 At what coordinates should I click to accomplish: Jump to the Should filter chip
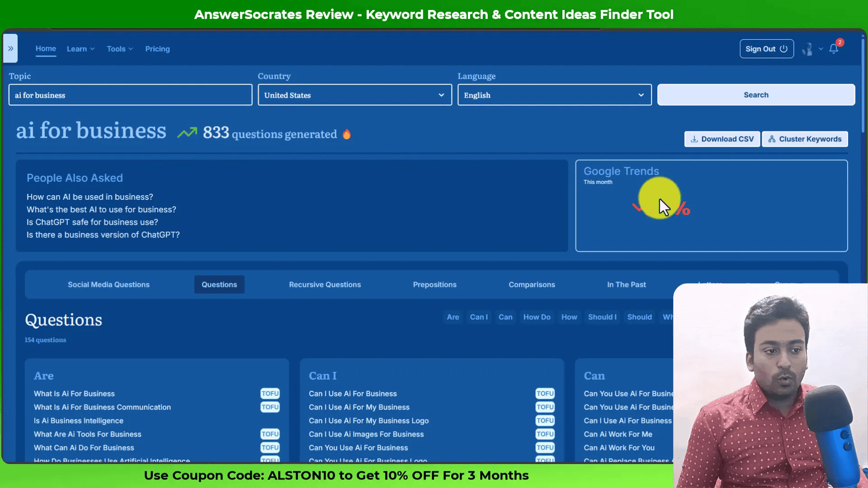(x=640, y=317)
